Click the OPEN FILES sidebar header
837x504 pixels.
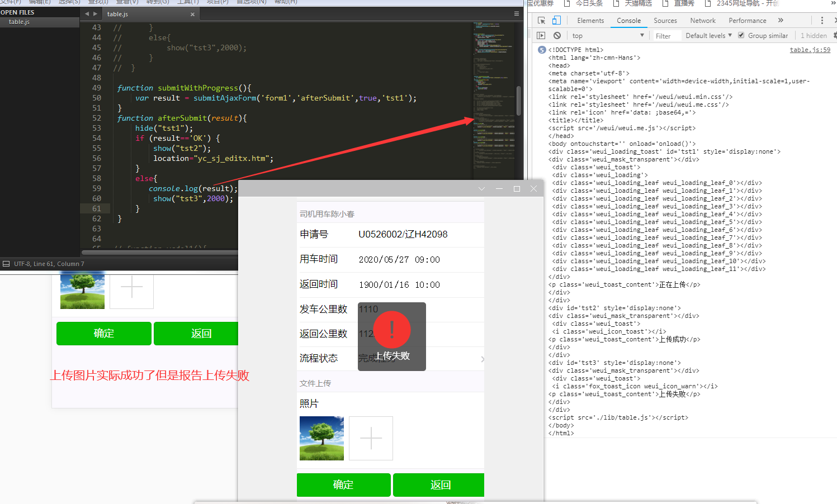pyautogui.click(x=17, y=12)
